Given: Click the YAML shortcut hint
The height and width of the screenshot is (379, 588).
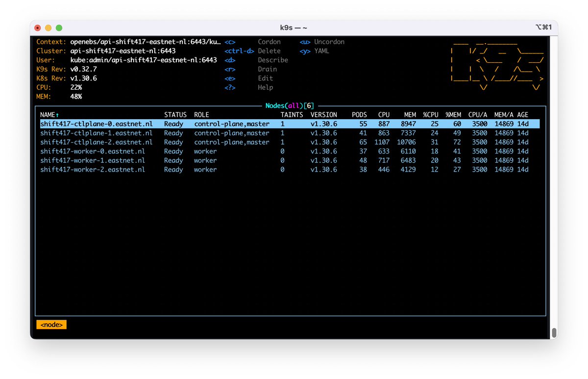Looking at the screenshot, I should point(321,51).
